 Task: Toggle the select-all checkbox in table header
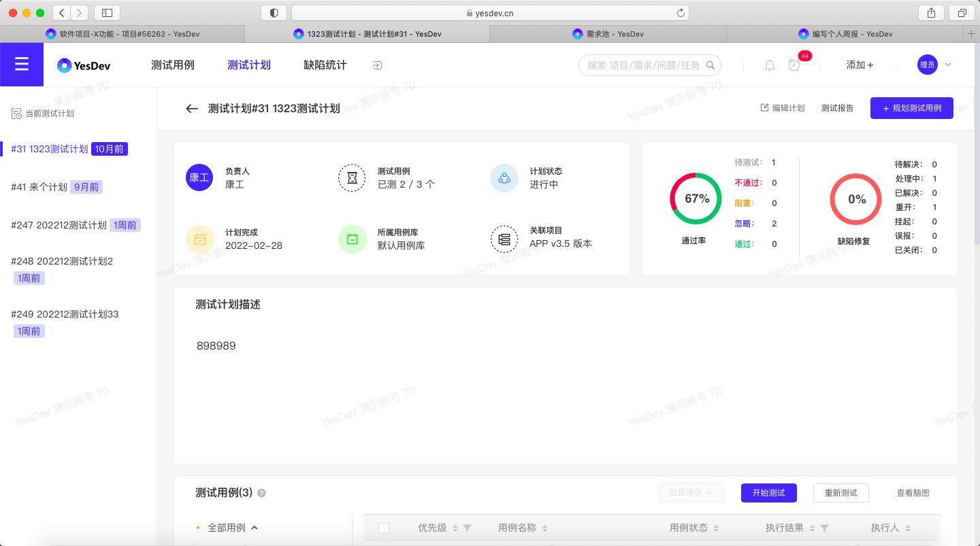[384, 528]
